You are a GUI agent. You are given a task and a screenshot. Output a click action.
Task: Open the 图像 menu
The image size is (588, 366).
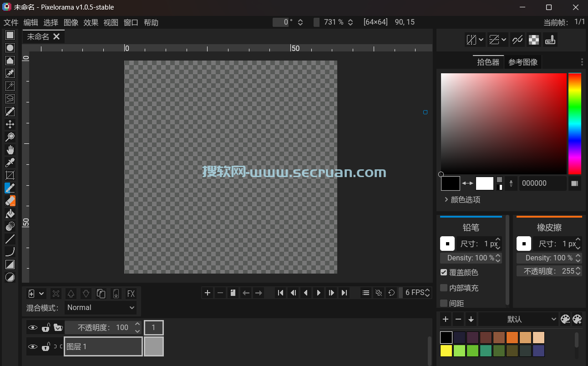[71, 22]
